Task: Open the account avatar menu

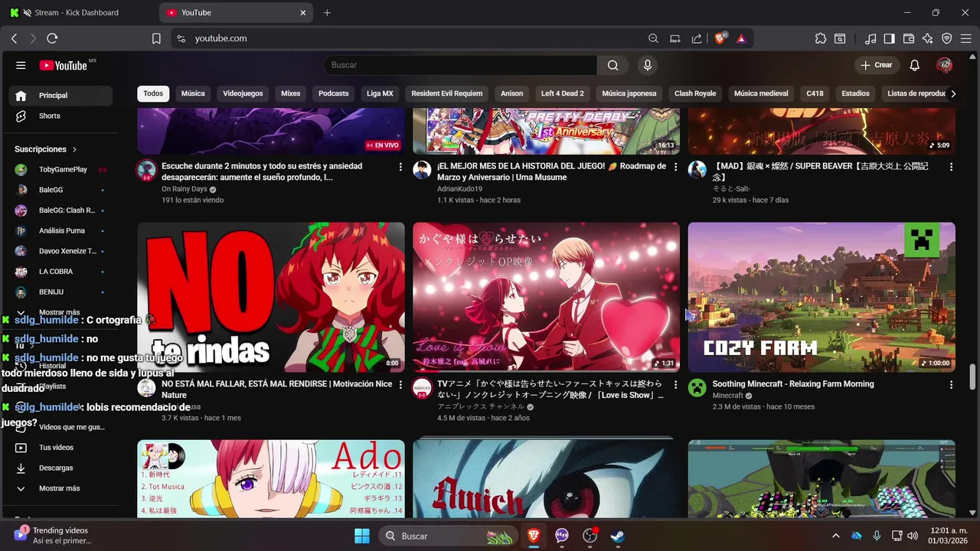Action: [944, 65]
